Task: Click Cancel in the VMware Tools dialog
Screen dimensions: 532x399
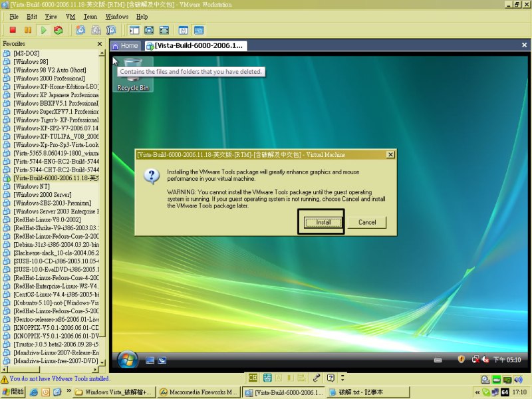Action: click(367, 223)
